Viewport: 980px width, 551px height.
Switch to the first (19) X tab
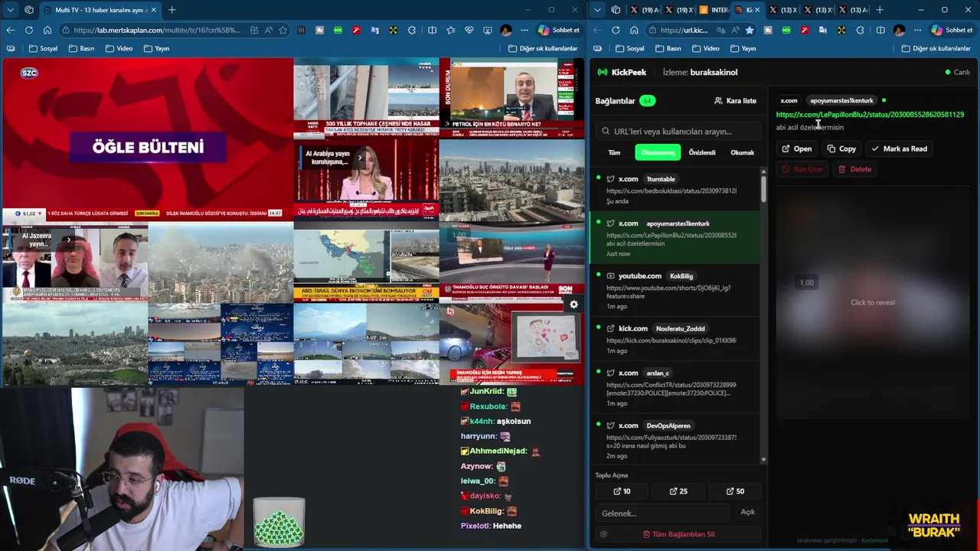[x=645, y=10]
